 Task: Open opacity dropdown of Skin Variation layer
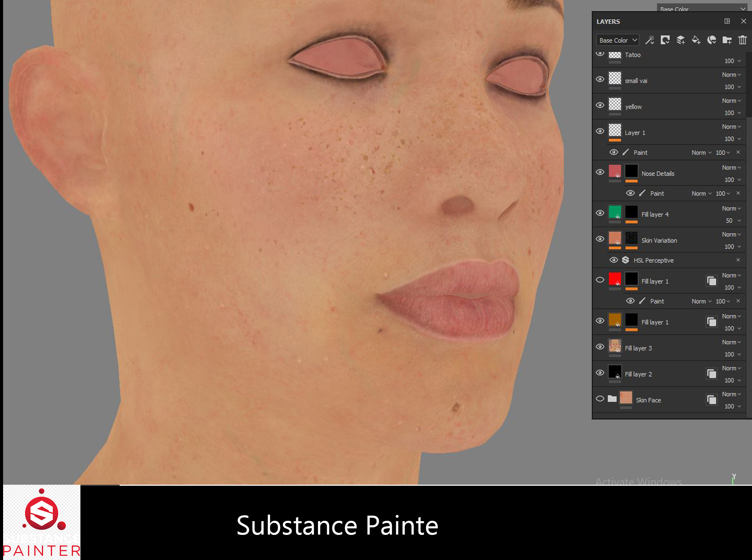(x=732, y=246)
